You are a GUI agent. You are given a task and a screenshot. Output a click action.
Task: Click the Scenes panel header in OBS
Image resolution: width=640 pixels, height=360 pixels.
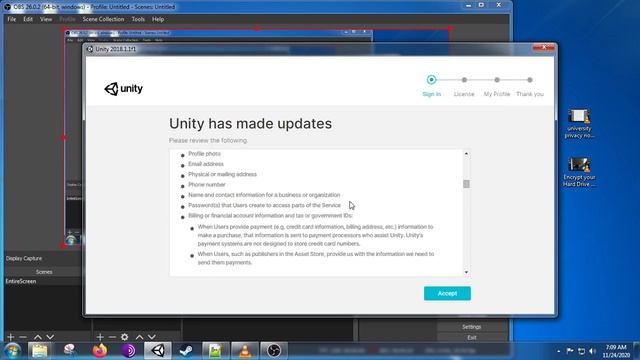pyautogui.click(x=44, y=272)
